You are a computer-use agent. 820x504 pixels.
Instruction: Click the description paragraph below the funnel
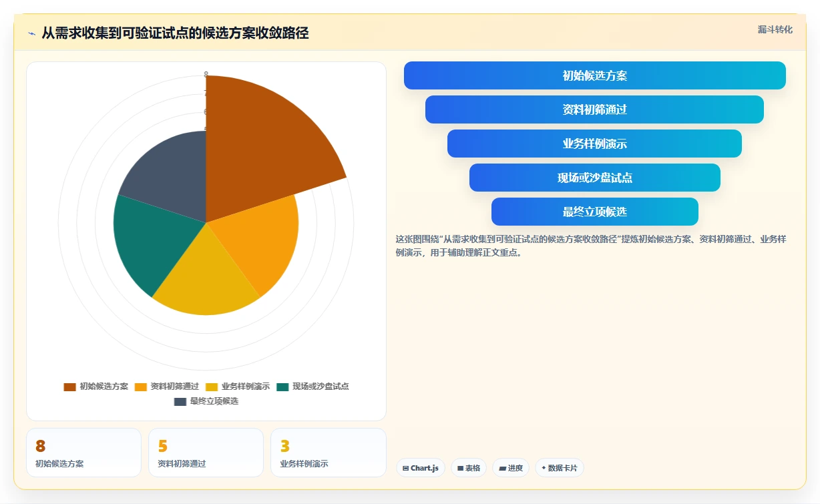[x=591, y=246]
